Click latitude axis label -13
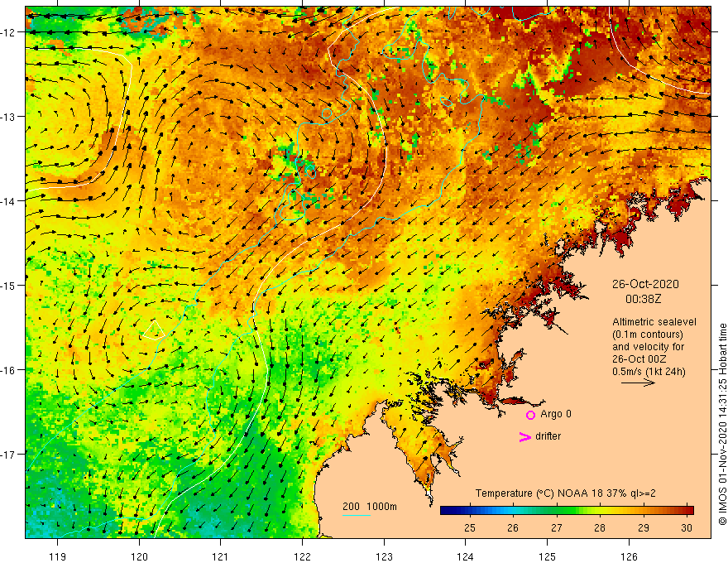 click(x=8, y=117)
